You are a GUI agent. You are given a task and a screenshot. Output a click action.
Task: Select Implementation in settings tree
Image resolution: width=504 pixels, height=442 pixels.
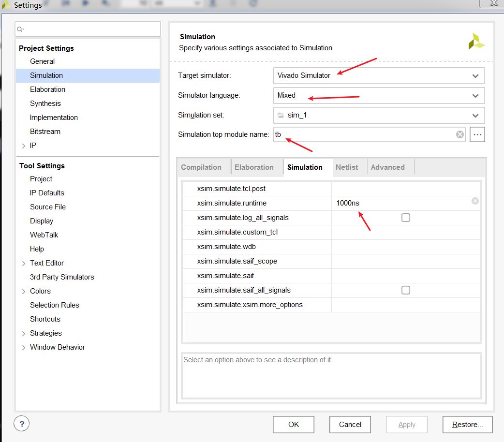point(54,118)
